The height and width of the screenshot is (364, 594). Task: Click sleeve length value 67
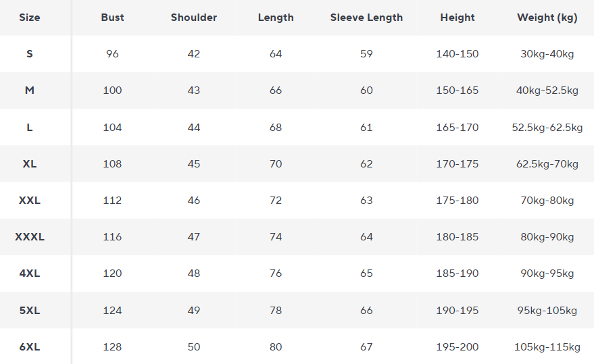366,347
